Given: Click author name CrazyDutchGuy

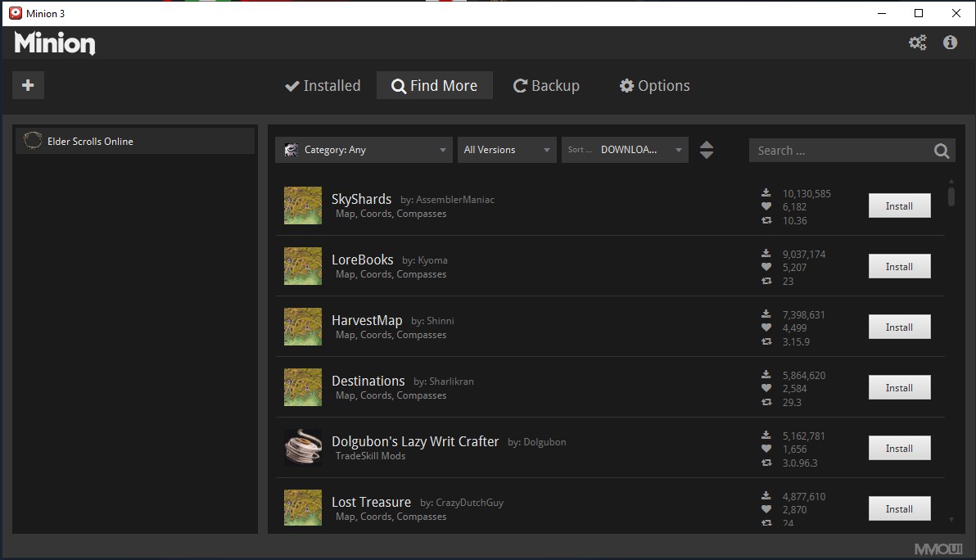Looking at the screenshot, I should point(469,503).
